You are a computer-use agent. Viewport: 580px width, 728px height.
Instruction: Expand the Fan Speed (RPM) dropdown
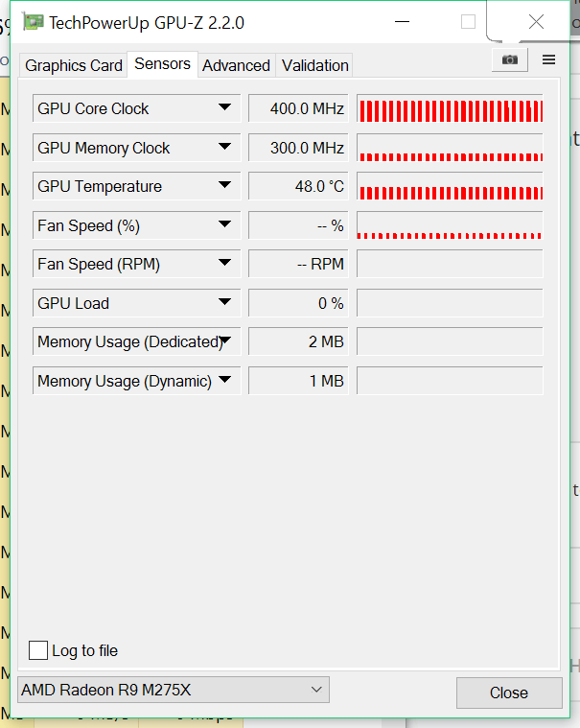click(x=224, y=263)
